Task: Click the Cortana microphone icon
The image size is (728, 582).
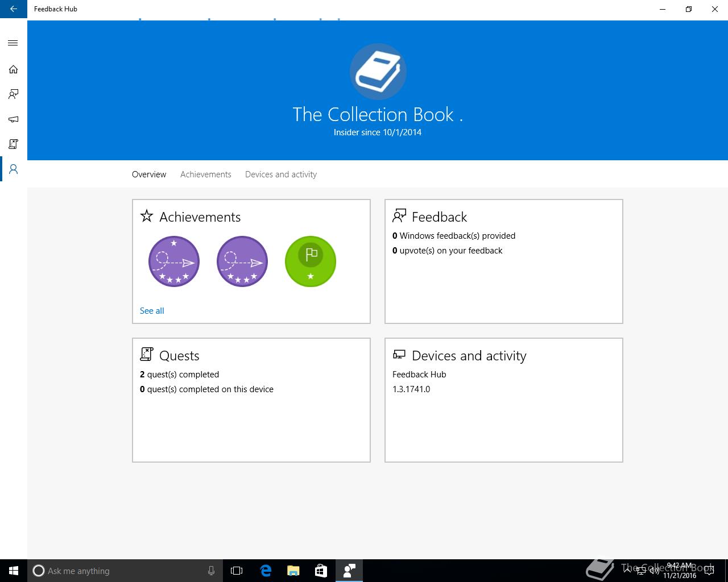Action: pyautogui.click(x=211, y=571)
